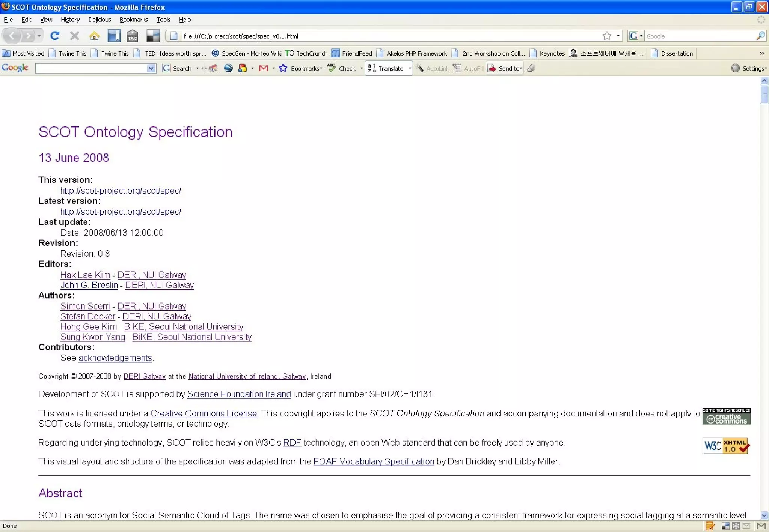The height and width of the screenshot is (532, 769).
Task: Open the Creative Commons License link
Action: [x=204, y=413]
